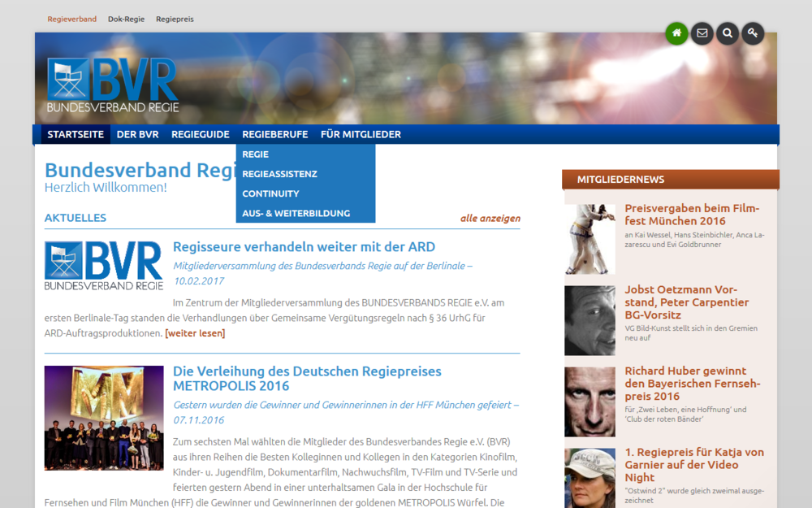Open the mail envelope icon button
The height and width of the screenshot is (508, 812).
coord(702,33)
